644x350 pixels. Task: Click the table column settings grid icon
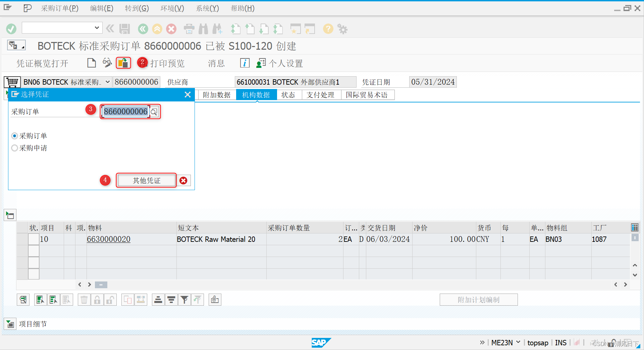tap(635, 228)
